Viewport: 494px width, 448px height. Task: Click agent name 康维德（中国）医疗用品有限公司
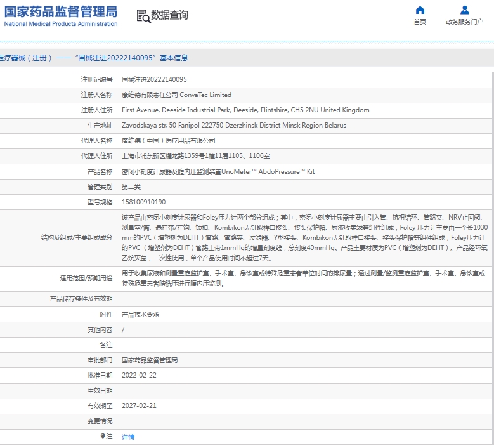pos(169,141)
